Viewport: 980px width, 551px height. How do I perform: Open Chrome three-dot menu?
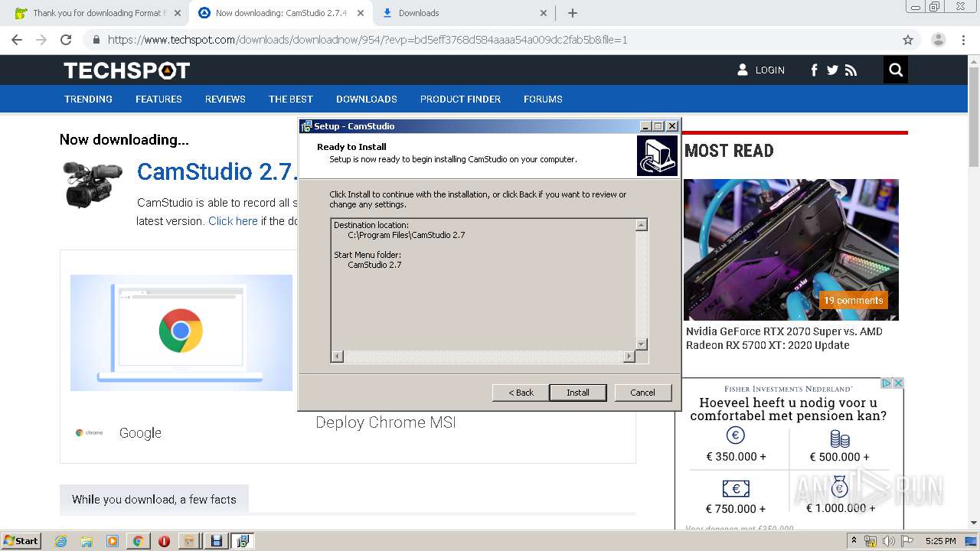(x=965, y=40)
